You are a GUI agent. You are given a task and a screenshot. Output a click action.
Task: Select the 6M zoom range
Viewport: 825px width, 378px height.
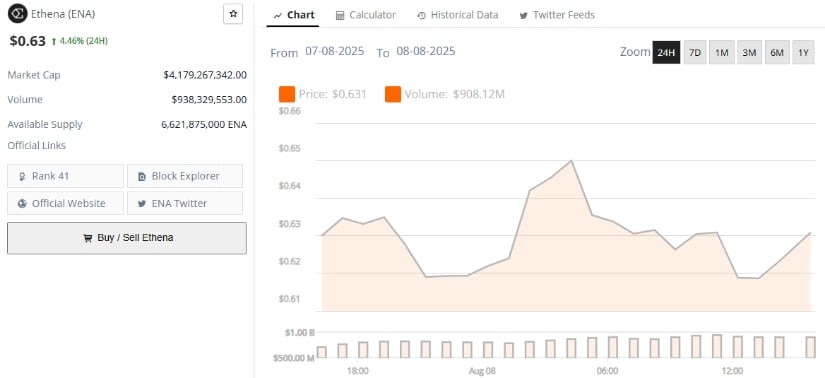pyautogui.click(x=777, y=53)
